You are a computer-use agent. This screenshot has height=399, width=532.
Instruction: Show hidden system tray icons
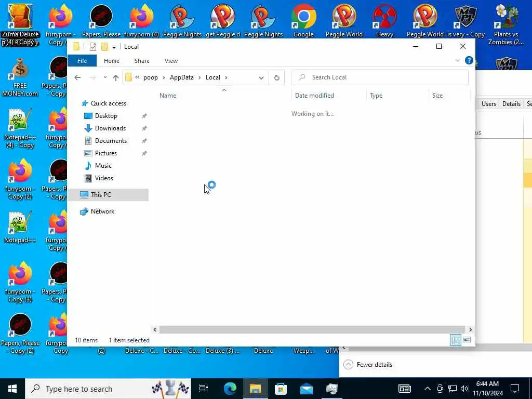[x=428, y=389]
